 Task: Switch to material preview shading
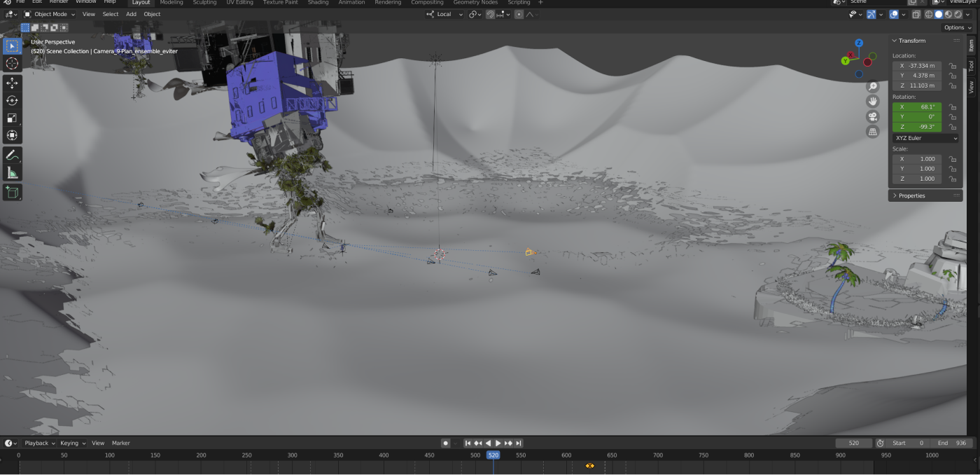pos(948,14)
